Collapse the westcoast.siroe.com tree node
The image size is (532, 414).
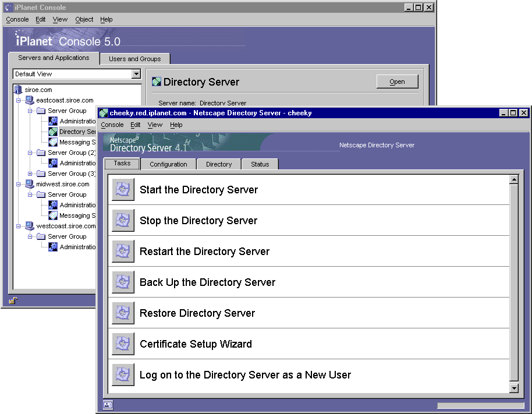[19, 226]
